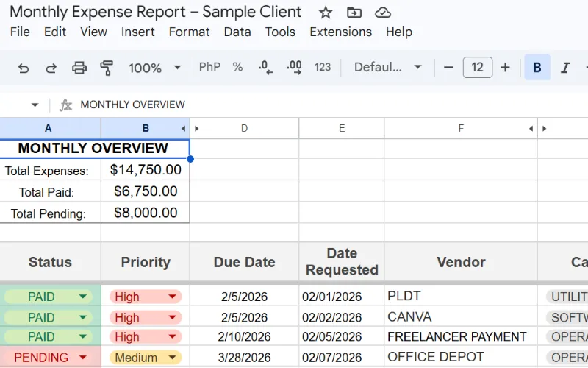Screen dimensions: 588x368
Task: Select the Total Expenses label cell
Action: 50,171
